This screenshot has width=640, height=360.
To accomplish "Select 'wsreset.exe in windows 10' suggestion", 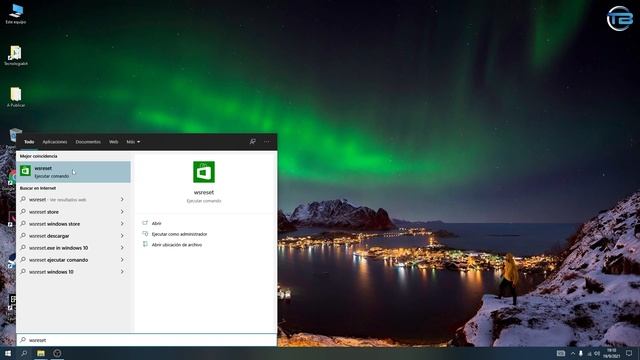I will click(x=72, y=248).
